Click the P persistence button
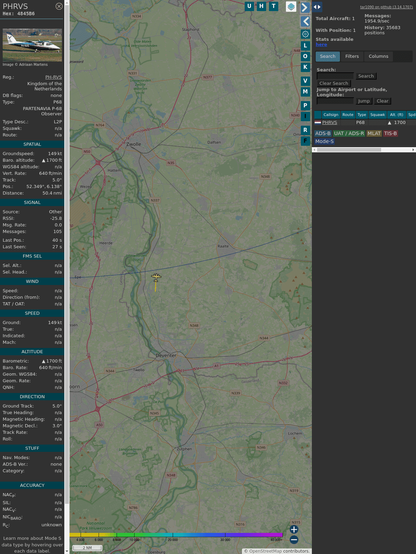Viewport: 416px width, 554px height. (305, 105)
